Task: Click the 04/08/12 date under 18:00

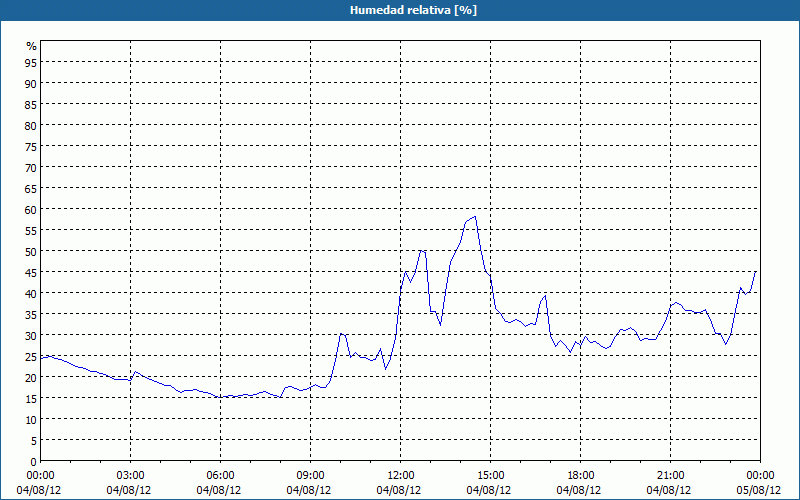Action: pos(579,490)
